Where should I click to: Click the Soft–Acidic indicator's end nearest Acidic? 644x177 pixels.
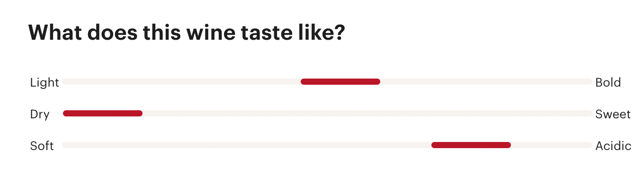(x=508, y=145)
